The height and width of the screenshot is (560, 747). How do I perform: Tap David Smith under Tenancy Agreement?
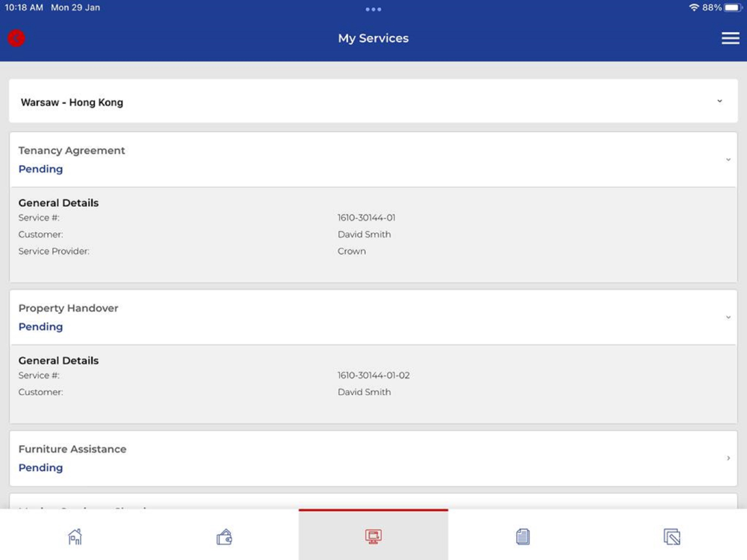tap(364, 234)
